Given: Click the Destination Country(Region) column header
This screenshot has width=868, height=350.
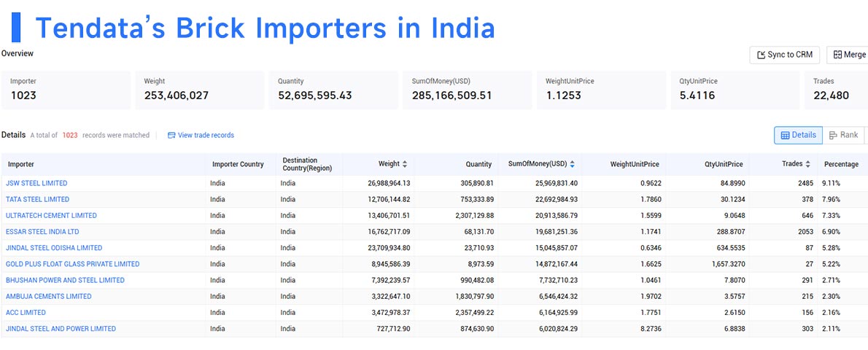Looking at the screenshot, I should click(307, 164).
